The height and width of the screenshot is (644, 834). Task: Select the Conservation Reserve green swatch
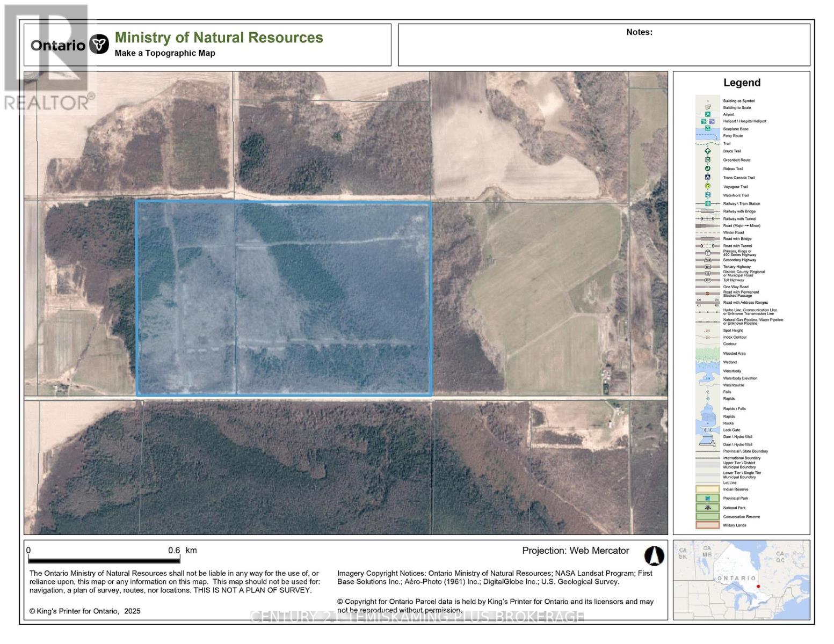coord(708,516)
